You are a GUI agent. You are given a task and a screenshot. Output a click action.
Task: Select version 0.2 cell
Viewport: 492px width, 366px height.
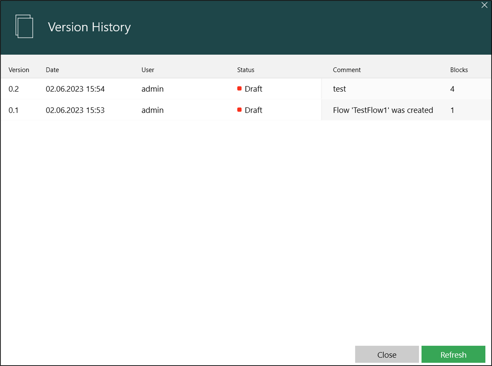[x=14, y=89]
